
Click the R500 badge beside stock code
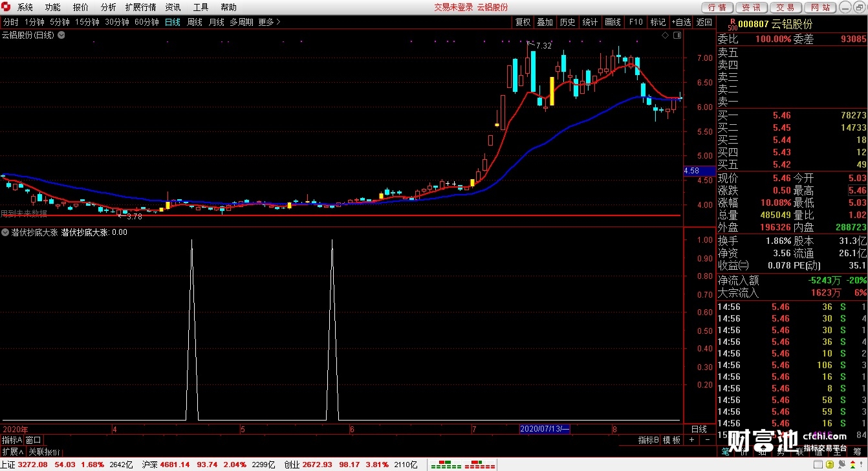(732, 24)
